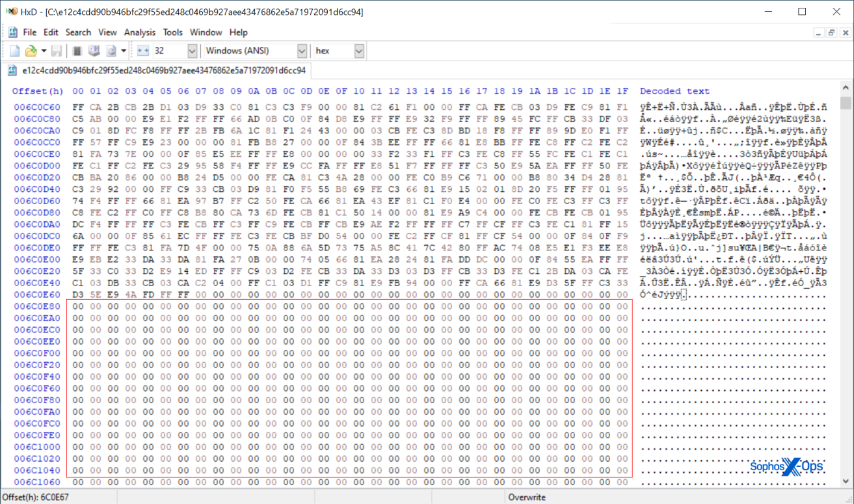Image resolution: width=854 pixels, height=504 pixels.
Task: Select offset row 006C1000
Action: pyautogui.click(x=37, y=447)
